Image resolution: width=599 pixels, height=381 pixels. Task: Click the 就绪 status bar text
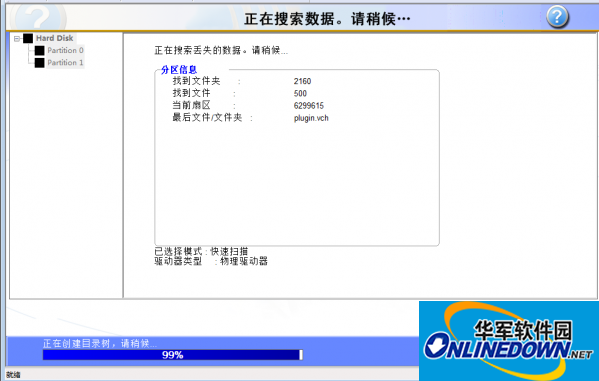click(13, 375)
